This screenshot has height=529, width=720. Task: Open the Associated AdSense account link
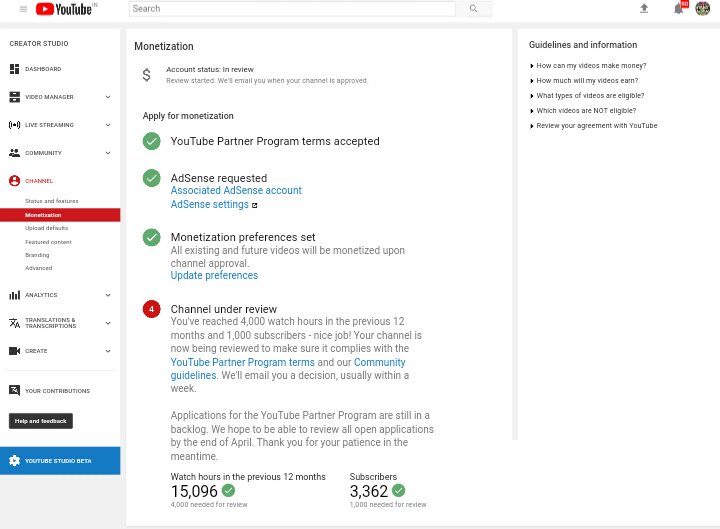[236, 191]
